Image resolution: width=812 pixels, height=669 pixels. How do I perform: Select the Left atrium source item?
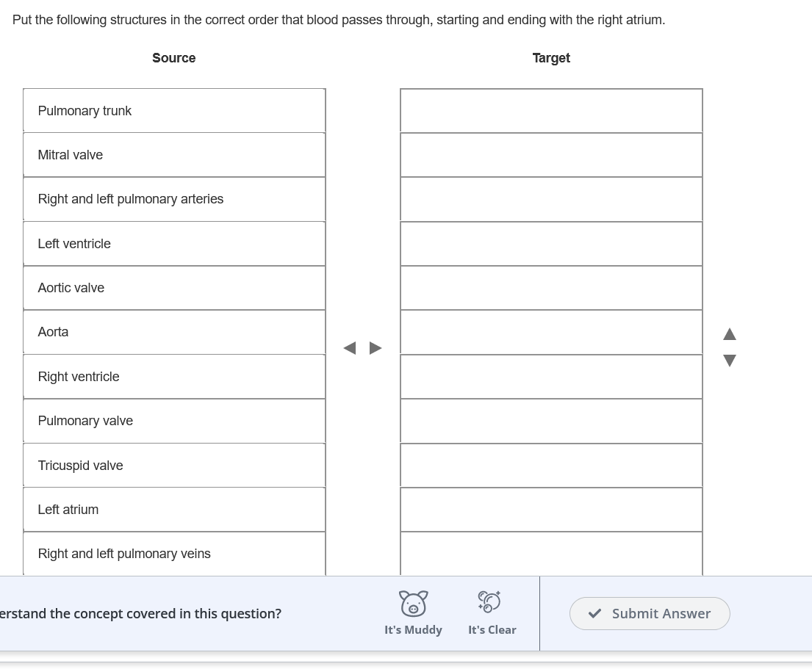click(x=174, y=509)
